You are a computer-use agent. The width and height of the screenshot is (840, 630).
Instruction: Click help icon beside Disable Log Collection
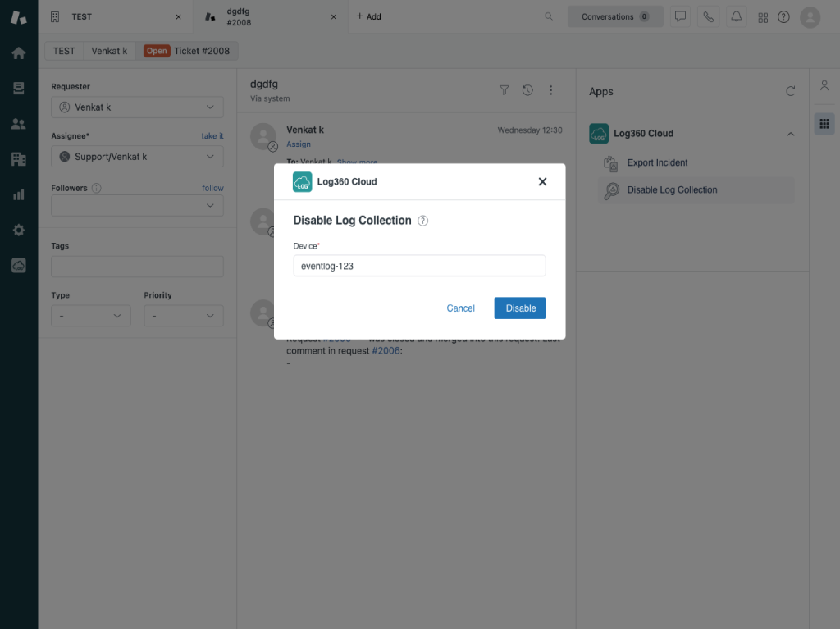click(422, 221)
